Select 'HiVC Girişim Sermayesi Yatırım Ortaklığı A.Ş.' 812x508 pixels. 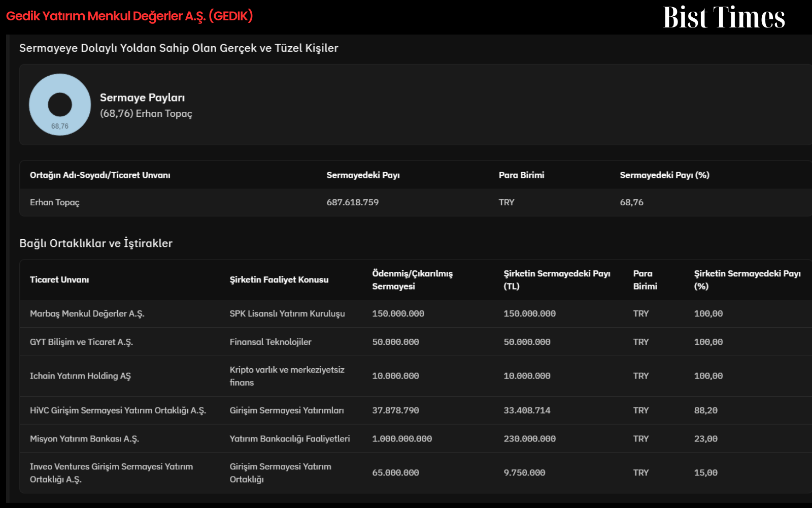tap(118, 410)
